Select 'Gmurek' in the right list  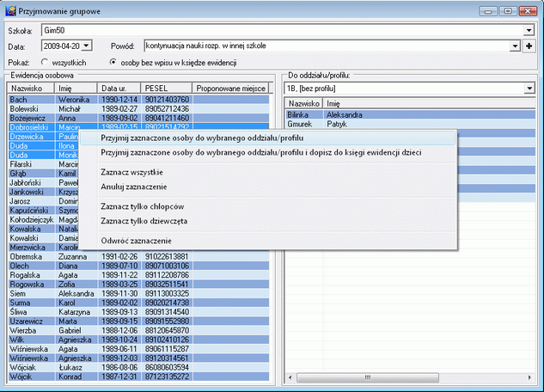pos(411,124)
